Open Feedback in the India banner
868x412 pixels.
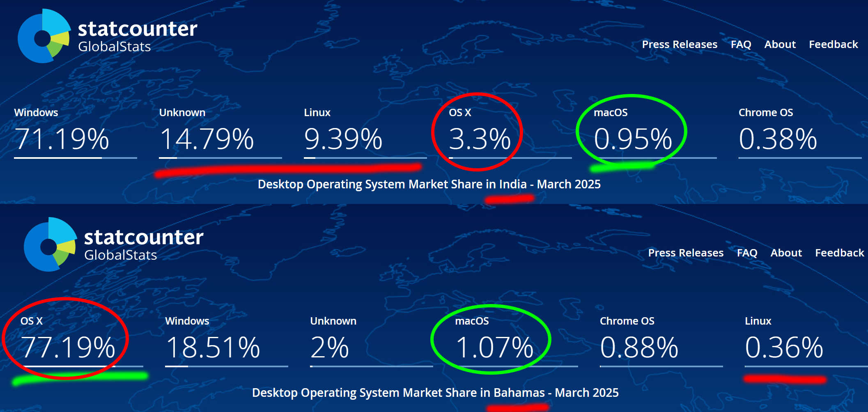tap(833, 44)
